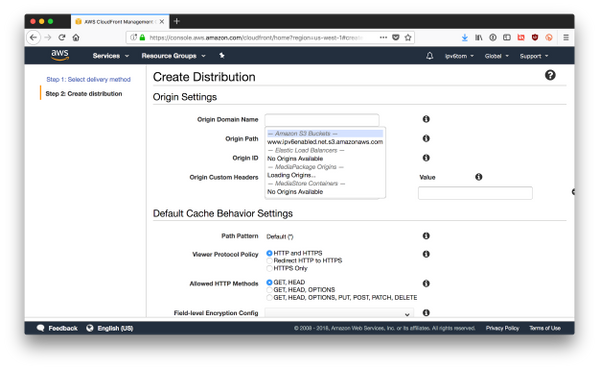599x369 pixels.
Task: Click Step 2: Create distribution
Action: pos(84,94)
